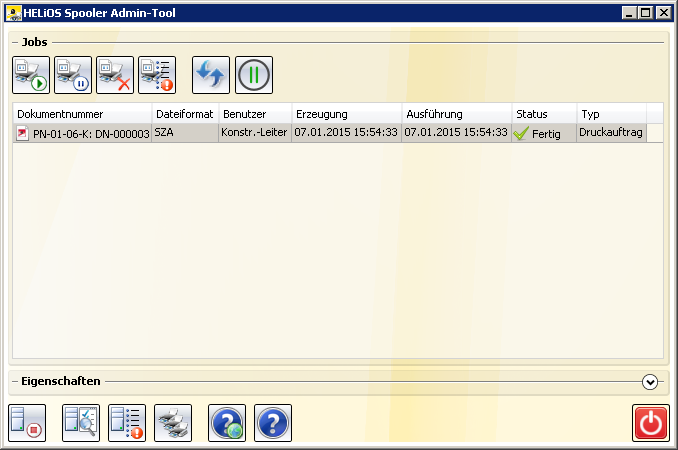The image size is (678, 450).
Task: Open server inspection with magnifier icon
Action: coord(81,423)
